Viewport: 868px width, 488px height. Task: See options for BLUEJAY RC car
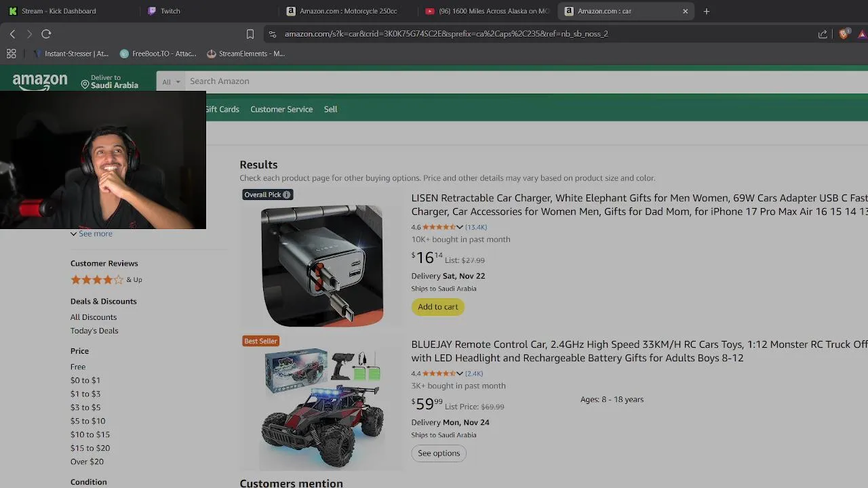(439, 453)
